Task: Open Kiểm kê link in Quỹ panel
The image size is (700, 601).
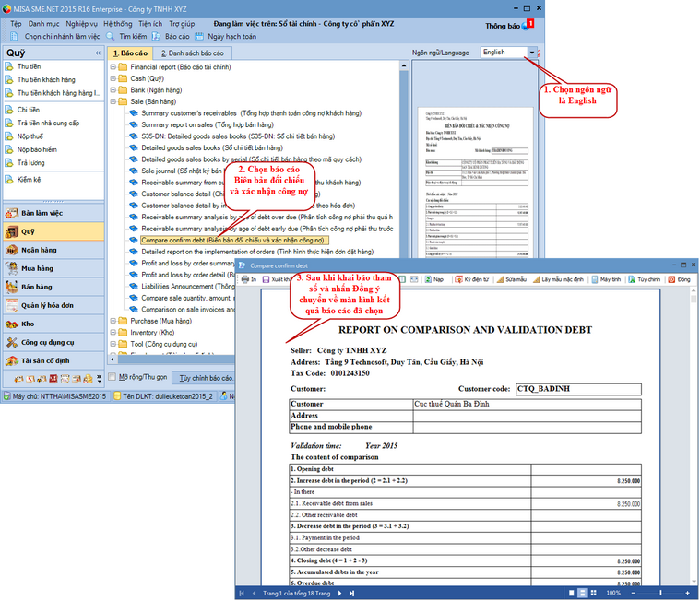Action: pos(29,180)
